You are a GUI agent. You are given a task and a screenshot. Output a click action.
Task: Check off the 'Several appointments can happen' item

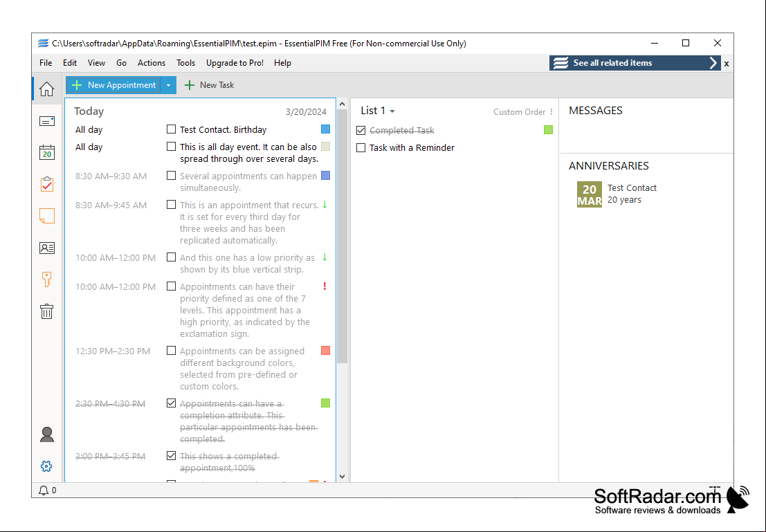point(171,176)
